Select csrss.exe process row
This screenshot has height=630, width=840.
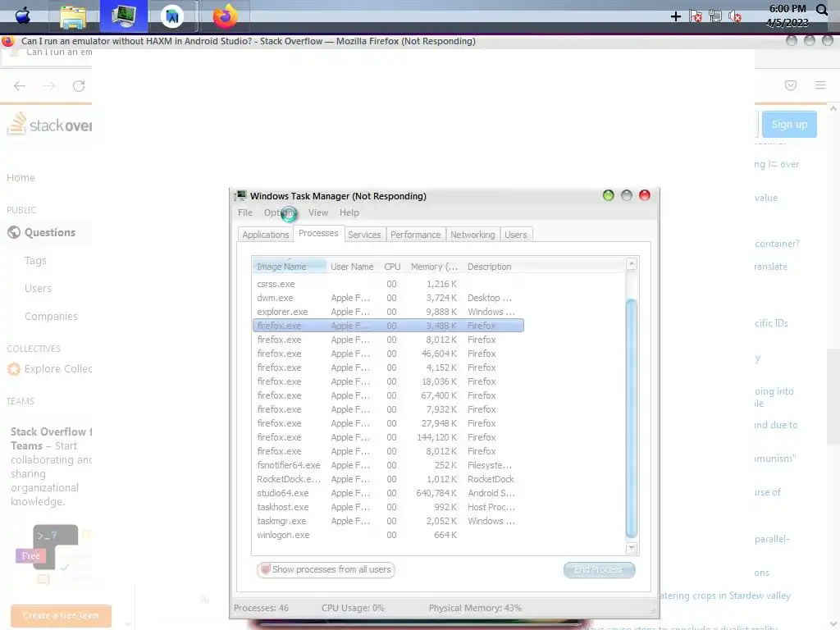click(388, 284)
